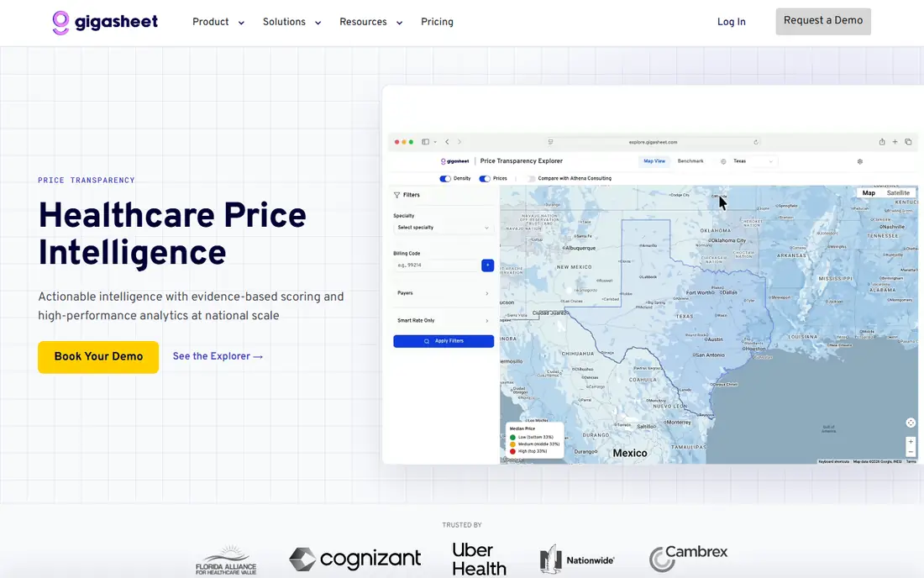
Task: Expand the Product menu
Action: pos(218,22)
